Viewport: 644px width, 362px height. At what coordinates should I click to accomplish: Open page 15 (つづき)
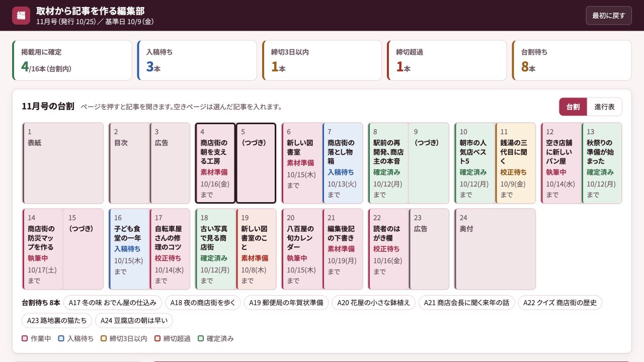tap(84, 249)
